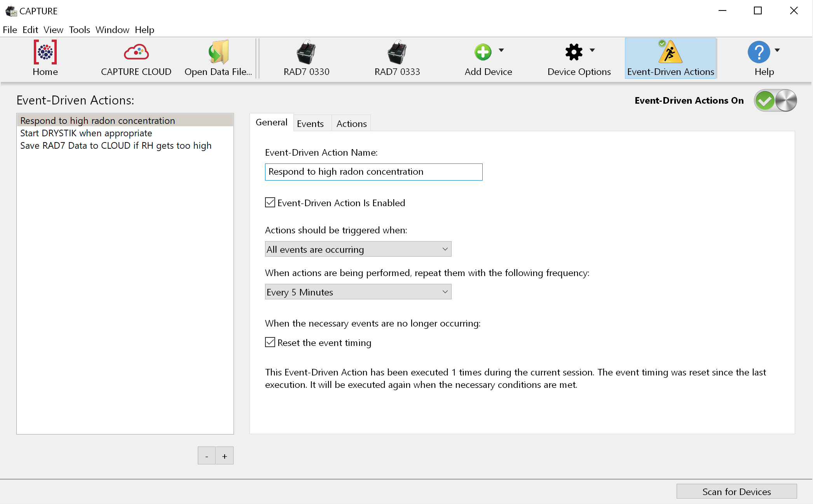
Task: Click the Scan for Devices button
Action: [736, 492]
